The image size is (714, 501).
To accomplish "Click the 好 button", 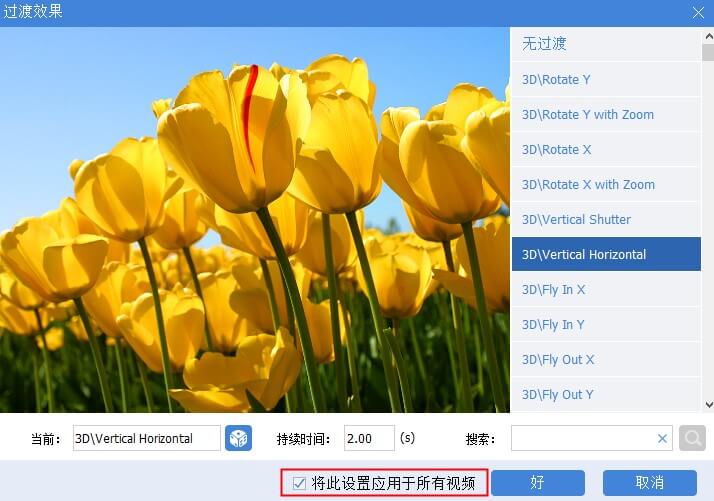I will point(538,483).
